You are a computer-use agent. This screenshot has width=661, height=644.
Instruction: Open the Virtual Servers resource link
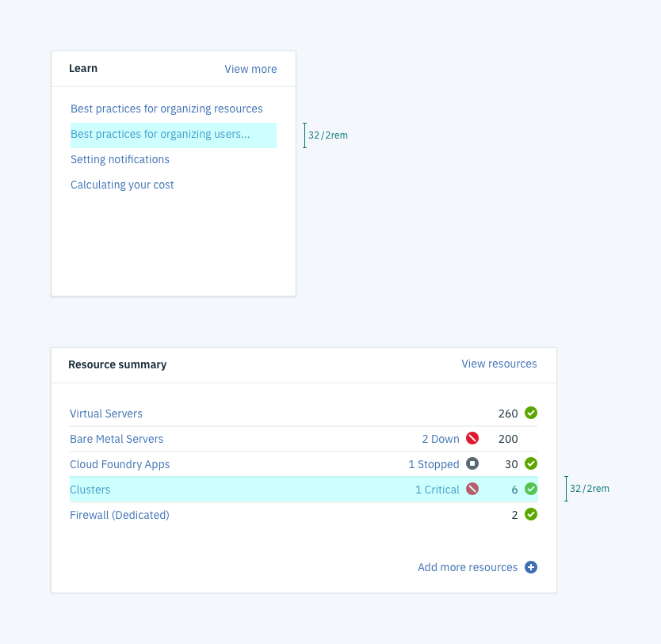(106, 413)
